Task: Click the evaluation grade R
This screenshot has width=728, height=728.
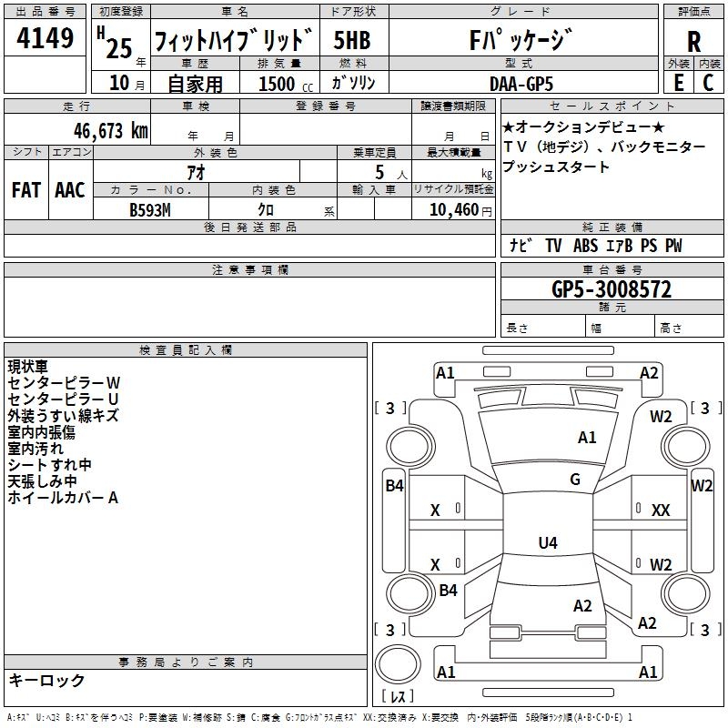Action: point(693,41)
